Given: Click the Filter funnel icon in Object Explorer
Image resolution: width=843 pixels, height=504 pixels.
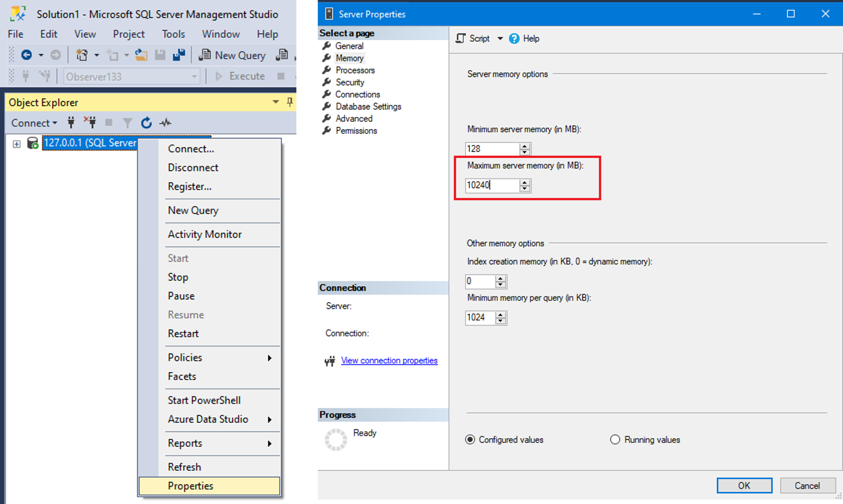Looking at the screenshot, I should tap(127, 123).
